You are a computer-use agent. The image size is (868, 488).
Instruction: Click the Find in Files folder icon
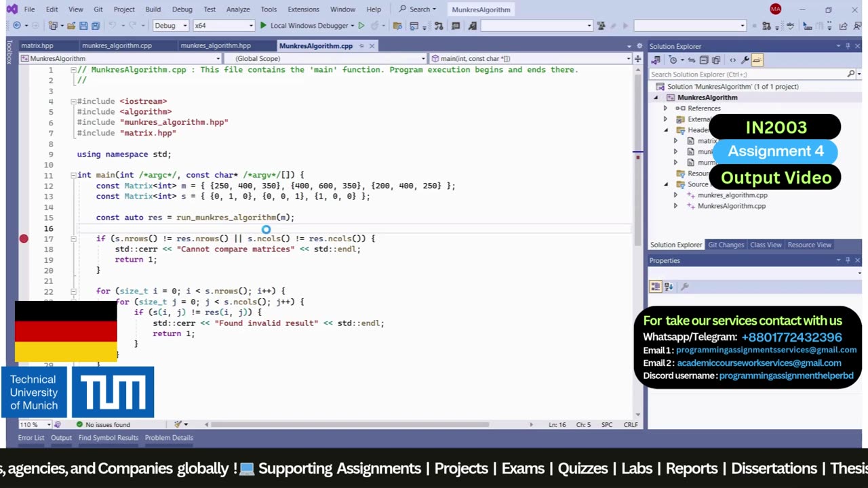pyautogui.click(x=397, y=26)
